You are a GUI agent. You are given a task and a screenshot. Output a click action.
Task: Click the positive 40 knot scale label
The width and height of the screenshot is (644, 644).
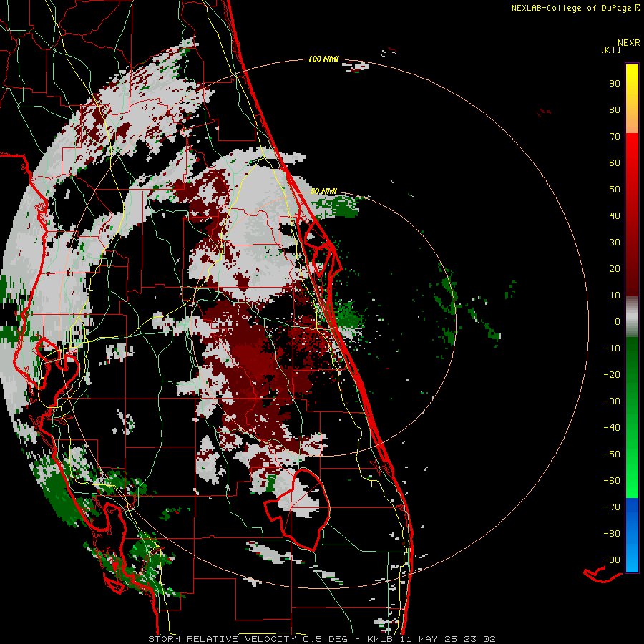(615, 215)
